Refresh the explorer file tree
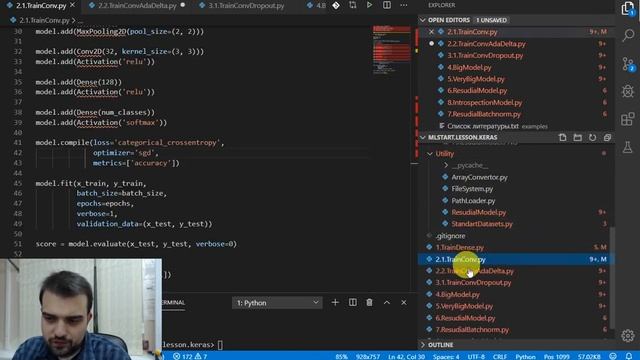 [x=592, y=138]
